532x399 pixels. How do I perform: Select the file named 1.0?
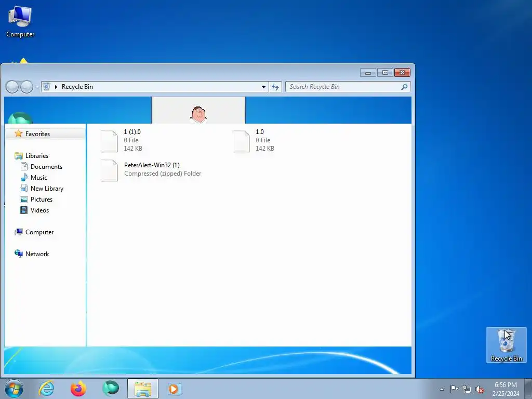(260, 131)
